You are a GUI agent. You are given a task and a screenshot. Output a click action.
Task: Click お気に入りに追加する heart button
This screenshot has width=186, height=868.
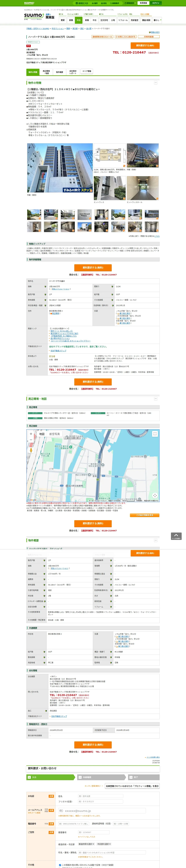click(125, 37)
